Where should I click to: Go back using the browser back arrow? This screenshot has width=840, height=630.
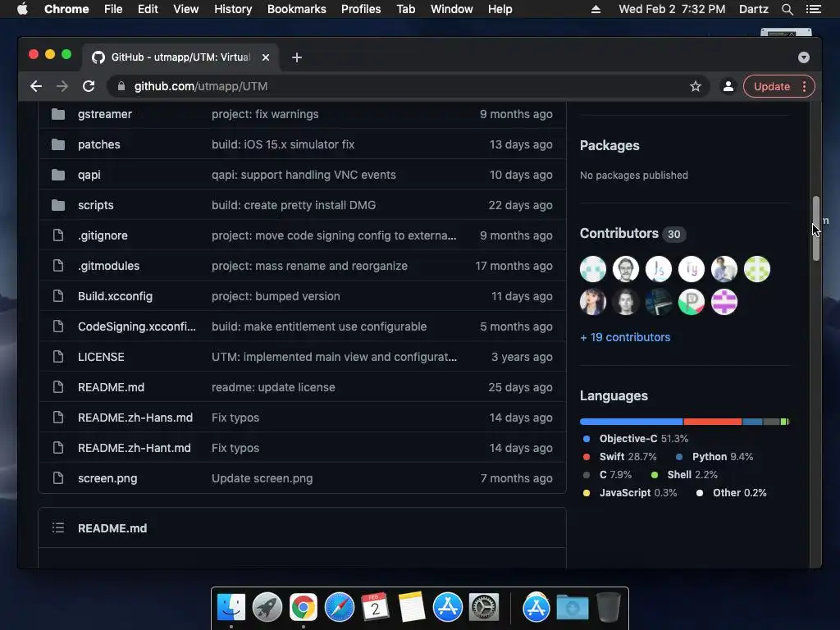(36, 86)
